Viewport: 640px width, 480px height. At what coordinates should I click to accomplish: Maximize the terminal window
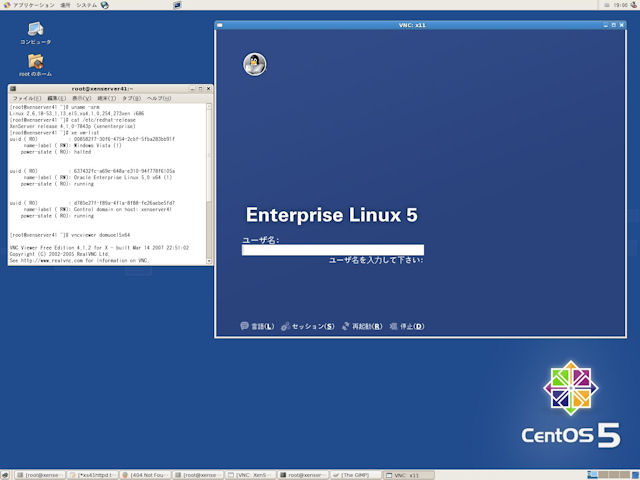pyautogui.click(x=200, y=89)
